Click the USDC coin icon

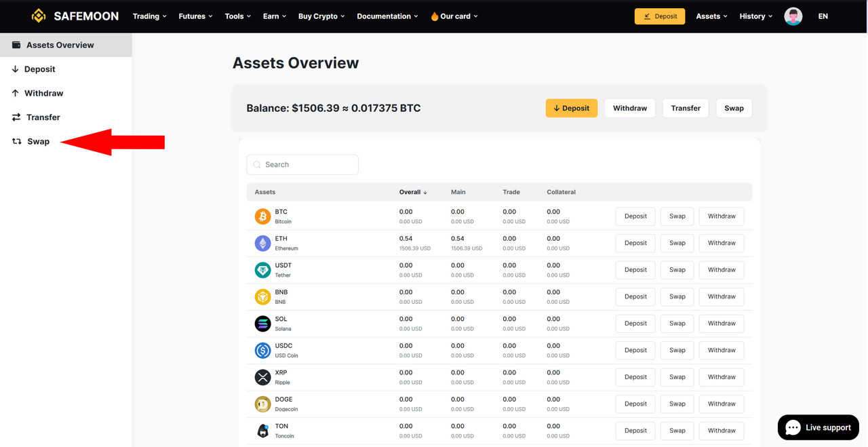[262, 350]
